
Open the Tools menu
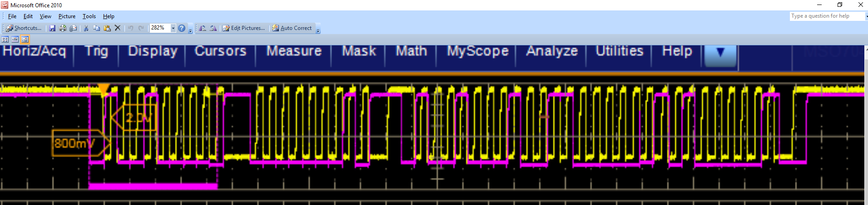click(89, 16)
